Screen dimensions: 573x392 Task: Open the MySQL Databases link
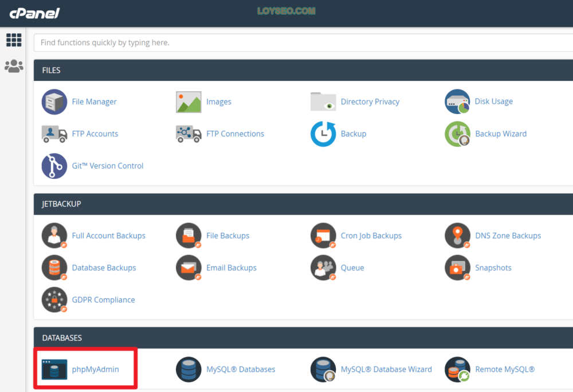pos(241,369)
